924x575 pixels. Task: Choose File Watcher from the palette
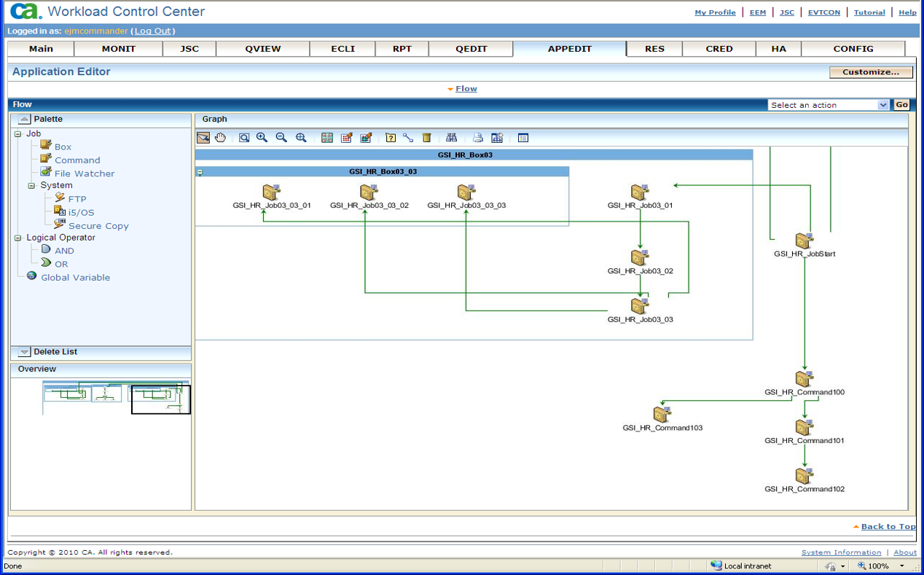tap(84, 173)
